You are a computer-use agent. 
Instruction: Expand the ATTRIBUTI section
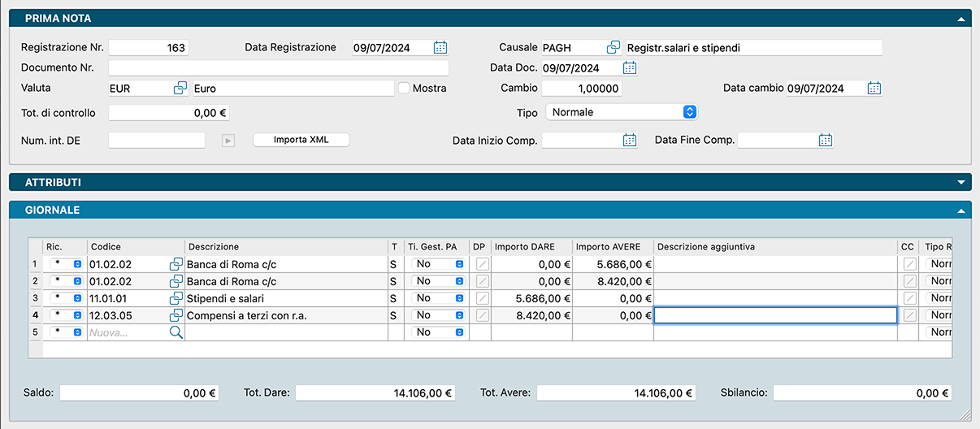(x=961, y=182)
